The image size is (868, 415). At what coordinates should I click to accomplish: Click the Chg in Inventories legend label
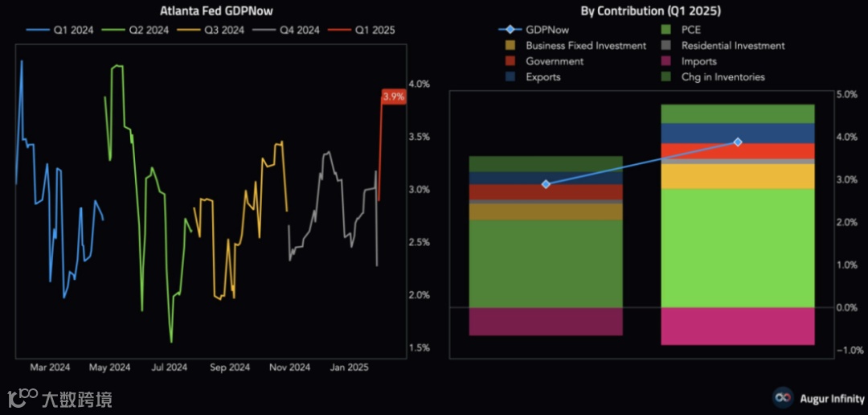pos(723,77)
